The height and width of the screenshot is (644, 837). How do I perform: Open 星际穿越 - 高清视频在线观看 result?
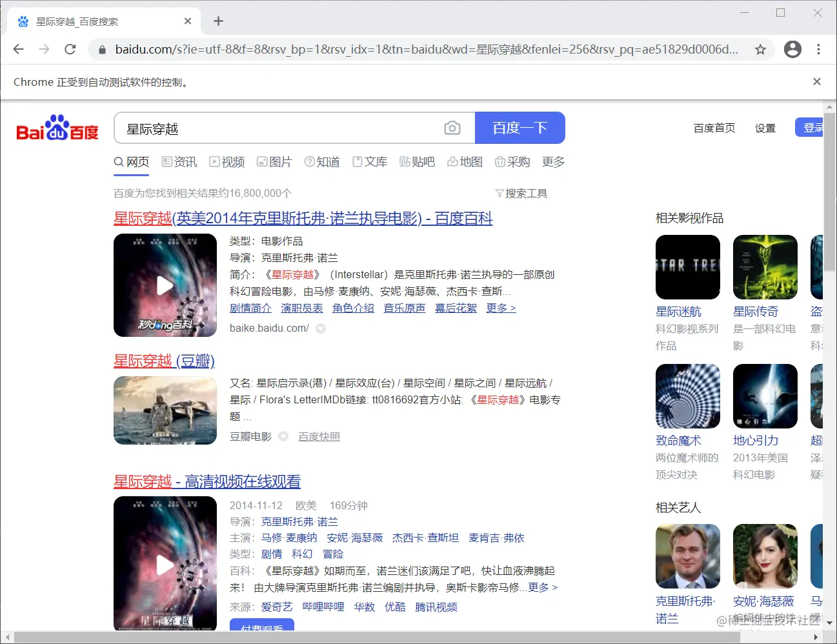pos(207,481)
